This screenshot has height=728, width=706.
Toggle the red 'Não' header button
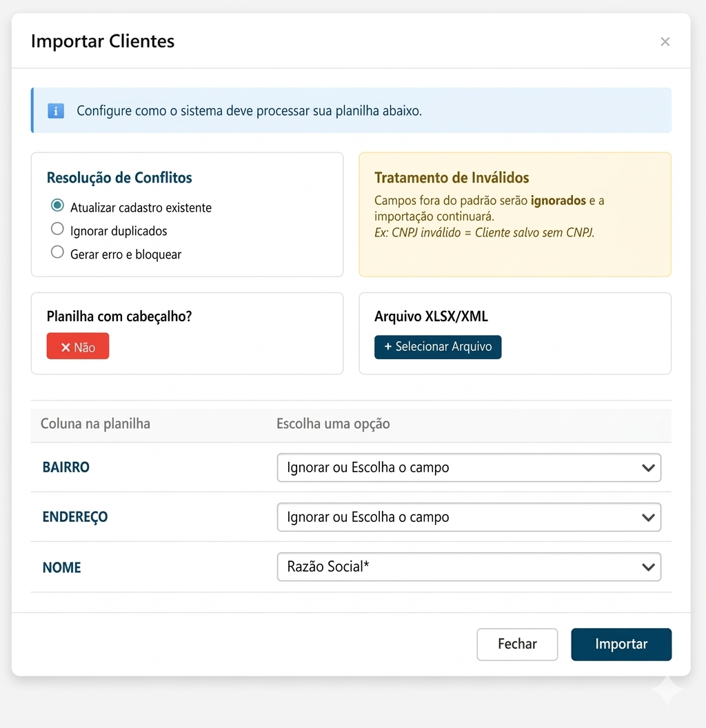tap(78, 347)
